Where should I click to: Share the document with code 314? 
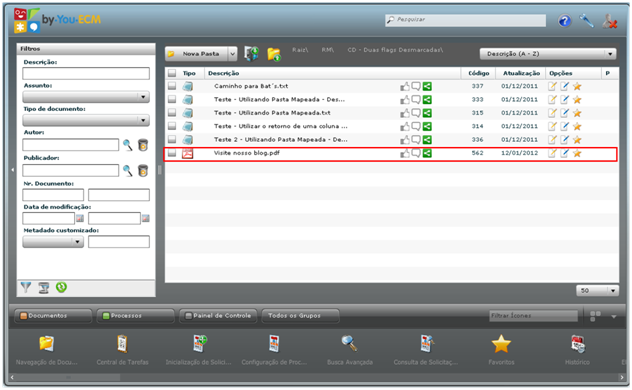point(427,127)
